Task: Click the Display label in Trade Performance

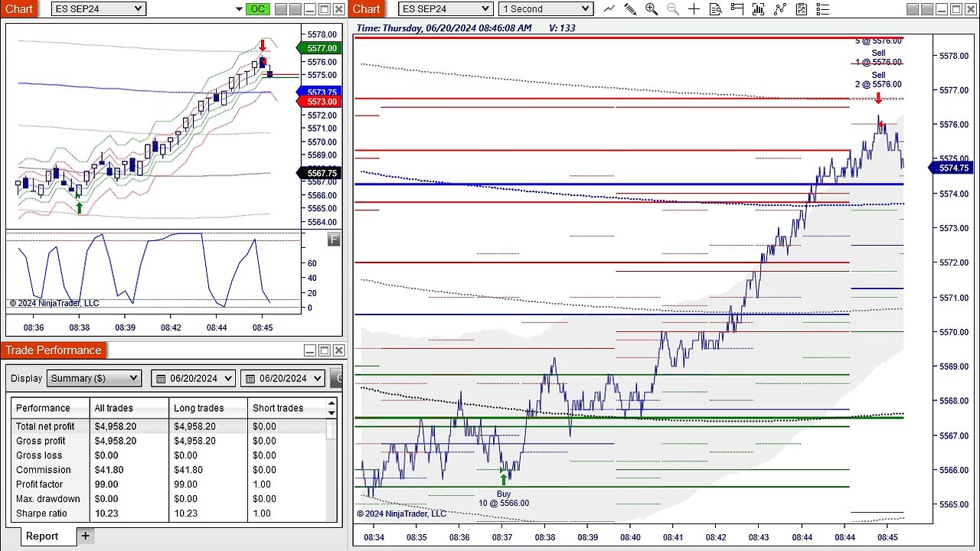Action: click(x=26, y=378)
